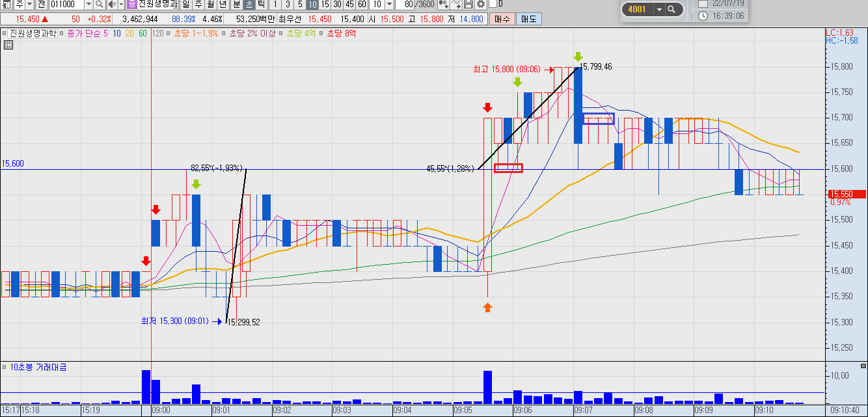Click the grid table icon below legend
868x417 pixels.
point(8,45)
